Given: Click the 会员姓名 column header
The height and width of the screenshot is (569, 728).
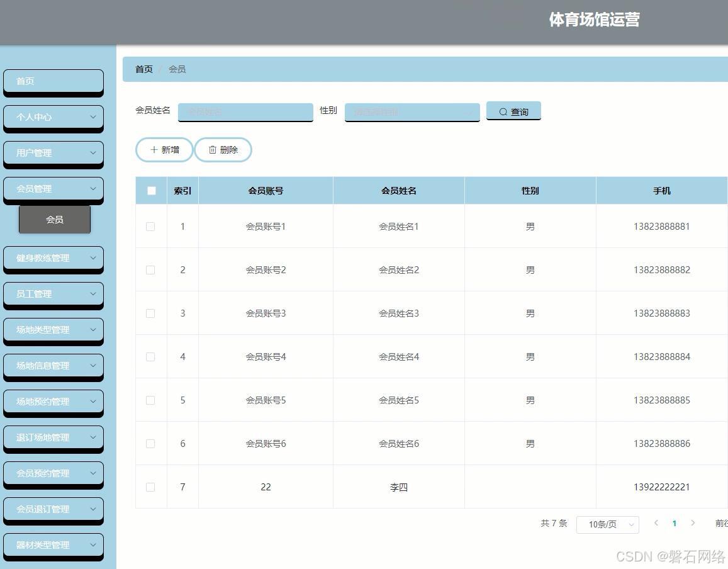Looking at the screenshot, I should [399, 191].
